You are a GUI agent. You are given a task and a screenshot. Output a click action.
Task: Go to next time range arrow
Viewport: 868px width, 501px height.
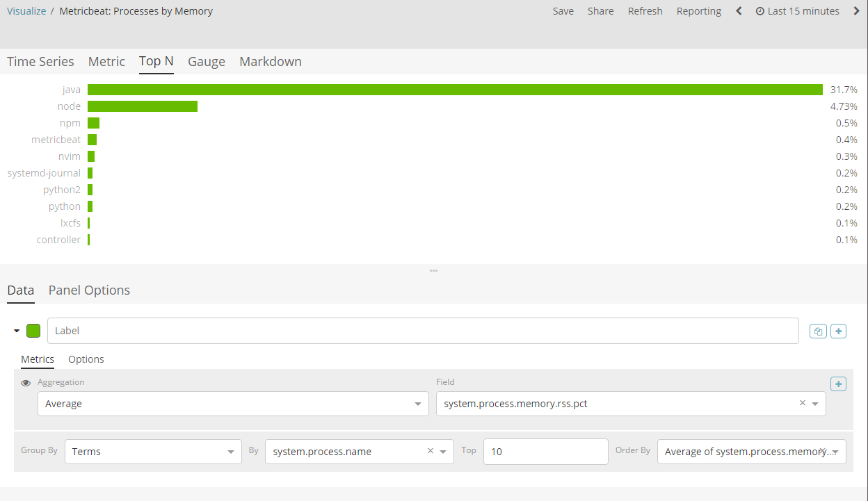(x=857, y=11)
